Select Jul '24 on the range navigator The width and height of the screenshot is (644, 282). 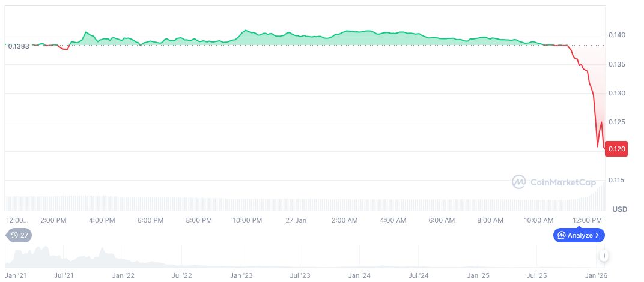tap(419, 275)
